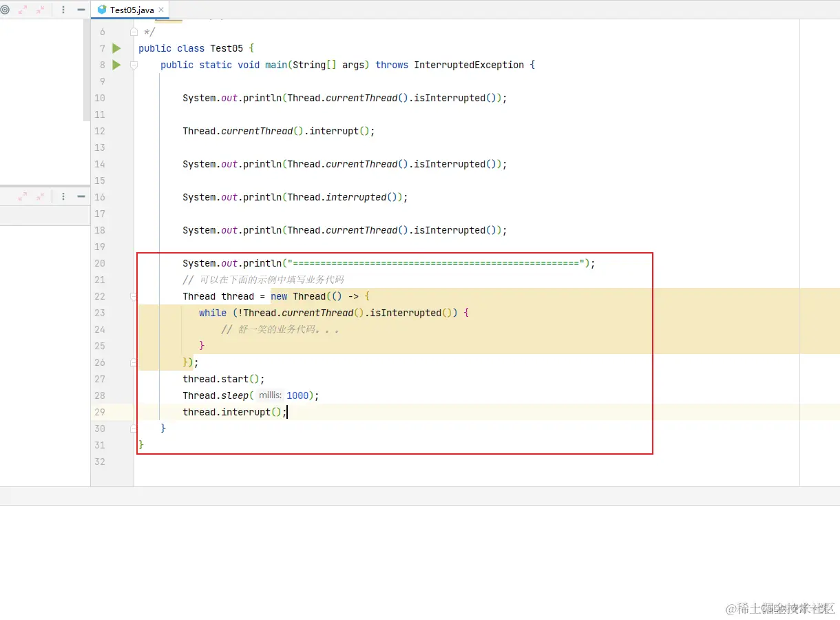This screenshot has height=620, width=840.
Task: Click the closing brace on line 25
Action: click(x=202, y=346)
